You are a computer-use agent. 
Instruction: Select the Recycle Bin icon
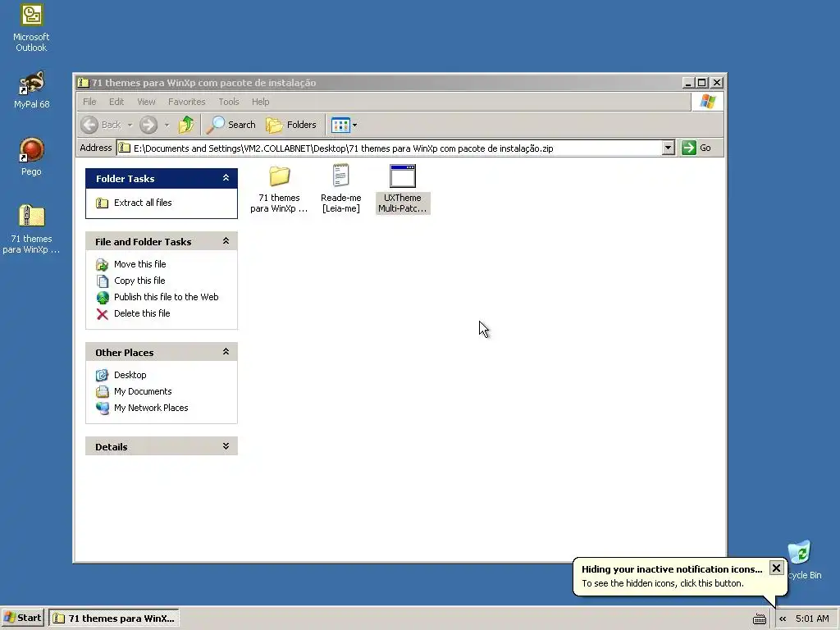[x=804, y=560]
